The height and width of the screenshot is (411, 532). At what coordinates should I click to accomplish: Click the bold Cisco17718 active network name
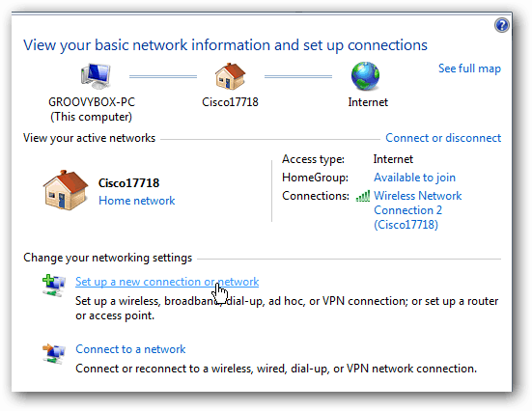point(128,183)
